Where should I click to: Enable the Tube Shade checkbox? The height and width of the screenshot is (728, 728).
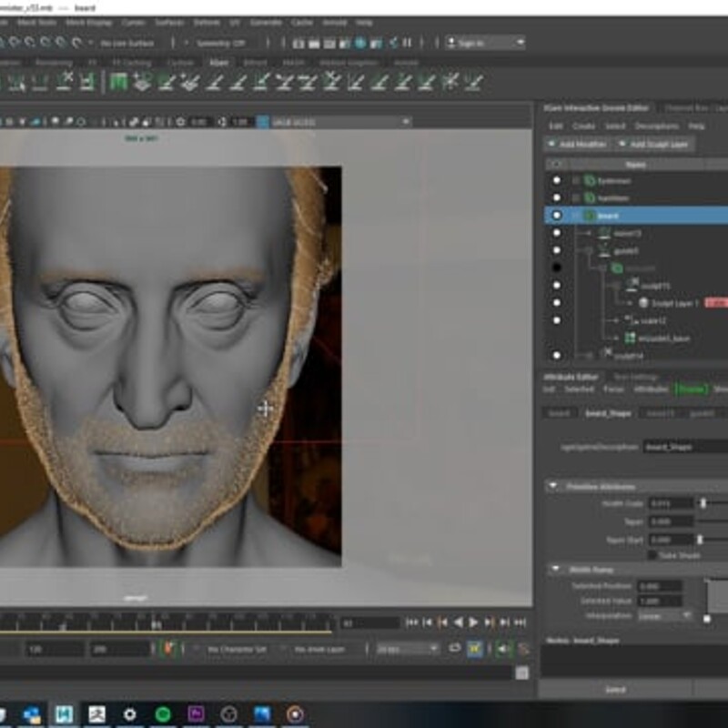pyautogui.click(x=652, y=555)
